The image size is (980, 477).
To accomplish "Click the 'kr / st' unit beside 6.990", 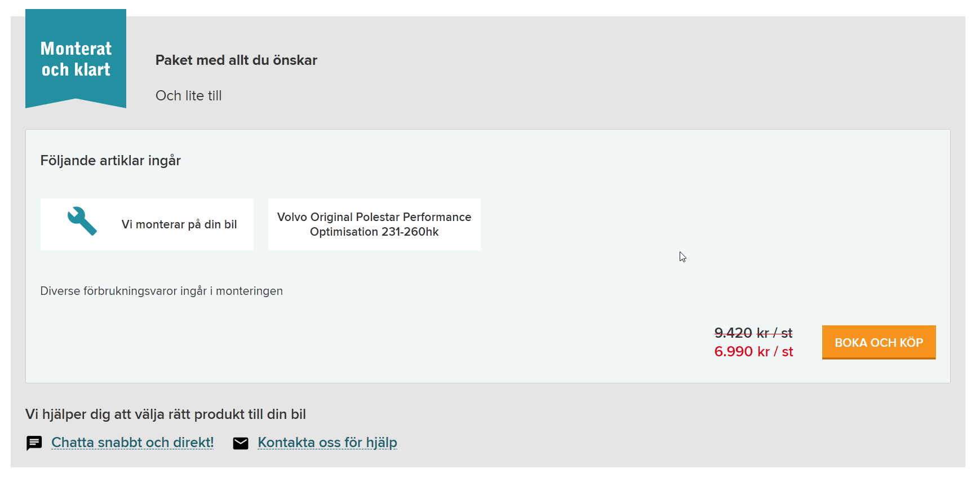I will [775, 351].
